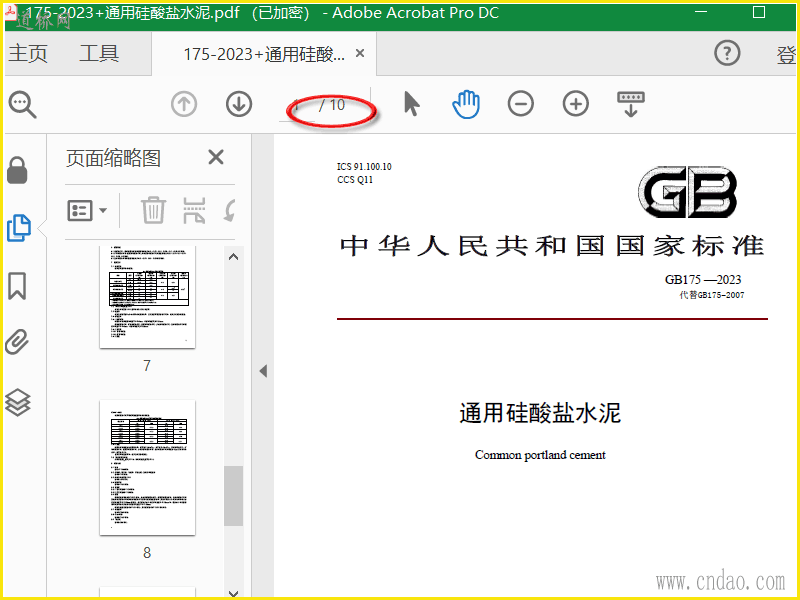This screenshot has height=600, width=800.
Task: Select the 175-2023+通用硅酸 document tab
Action: (264, 54)
